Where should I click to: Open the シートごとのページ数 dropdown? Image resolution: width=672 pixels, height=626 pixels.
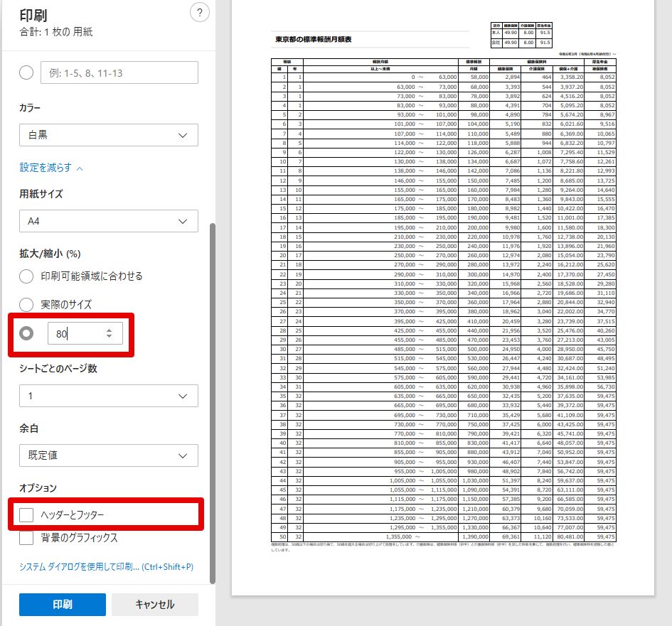(x=108, y=396)
